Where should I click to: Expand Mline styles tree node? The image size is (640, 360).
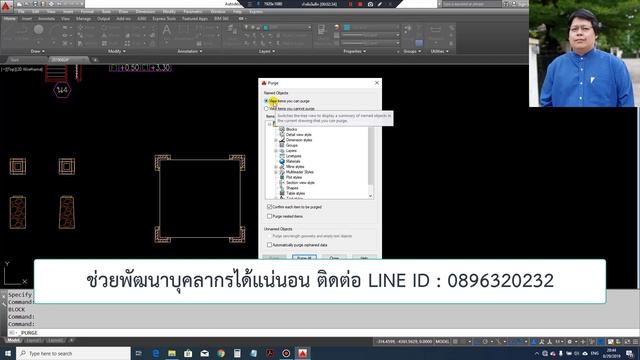(x=276, y=167)
